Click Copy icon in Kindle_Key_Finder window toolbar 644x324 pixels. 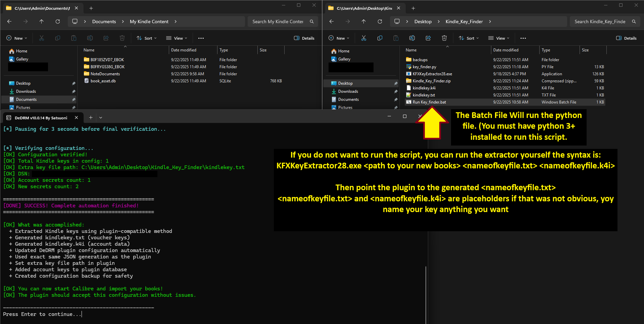pyautogui.click(x=380, y=38)
